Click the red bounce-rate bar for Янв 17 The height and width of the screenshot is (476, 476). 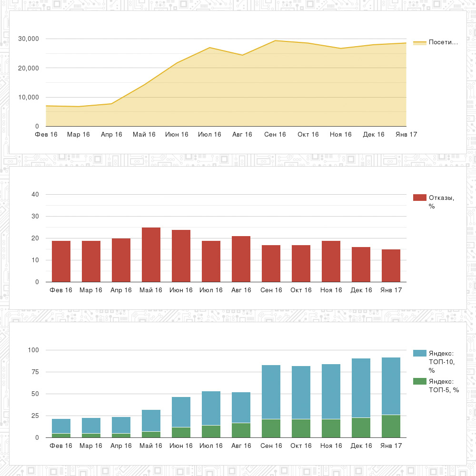391,266
